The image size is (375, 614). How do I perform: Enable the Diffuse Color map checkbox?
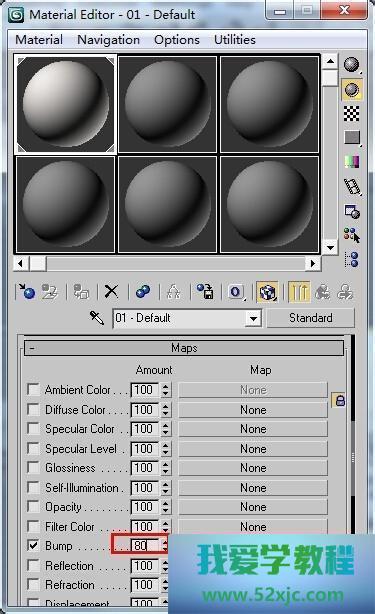coord(34,410)
